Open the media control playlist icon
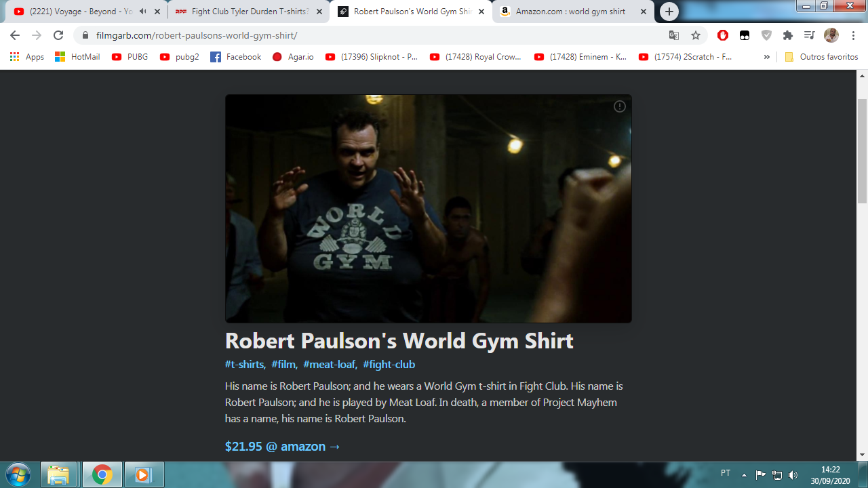 (x=809, y=35)
